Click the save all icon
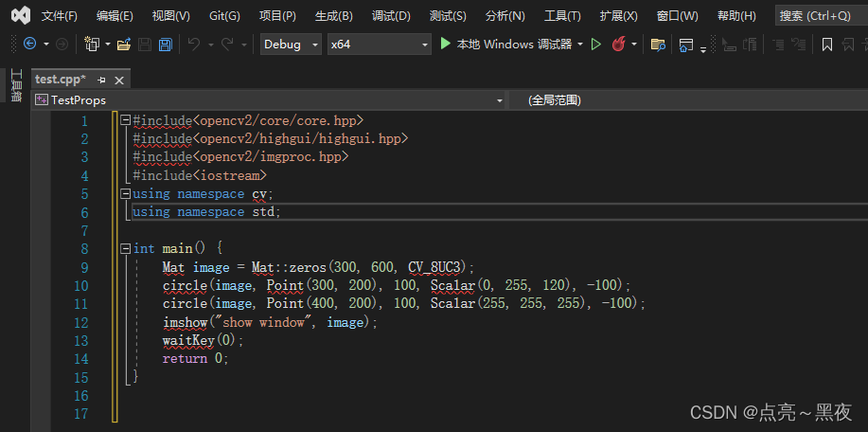 click(165, 45)
